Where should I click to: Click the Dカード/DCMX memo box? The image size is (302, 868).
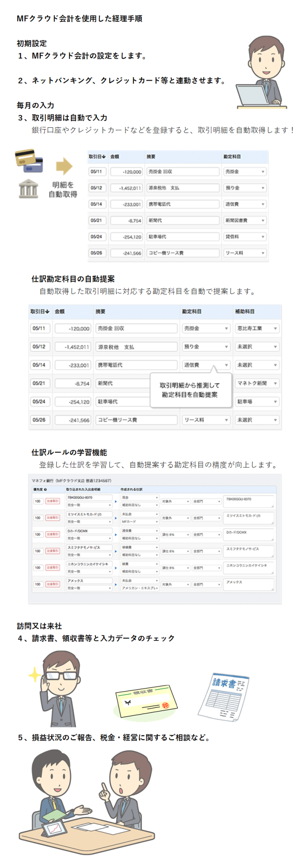249,535
